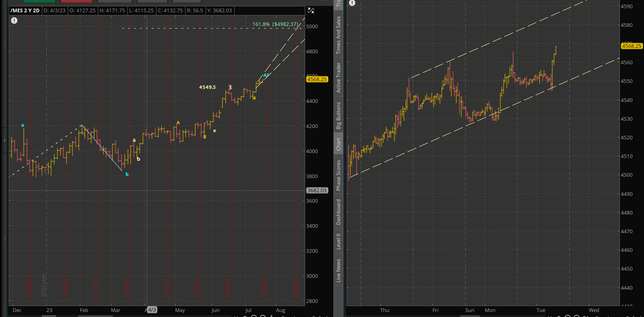Click the 4500 level on the right price axis

point(627,175)
